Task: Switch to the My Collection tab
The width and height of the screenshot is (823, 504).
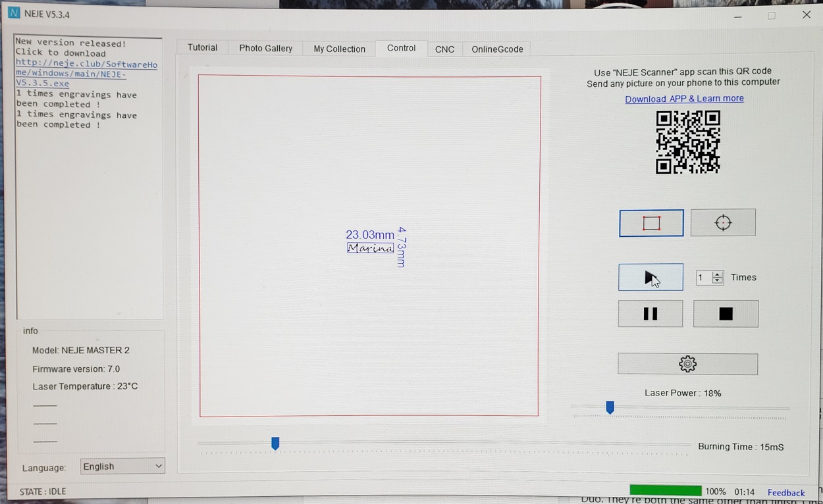Action: [x=339, y=49]
